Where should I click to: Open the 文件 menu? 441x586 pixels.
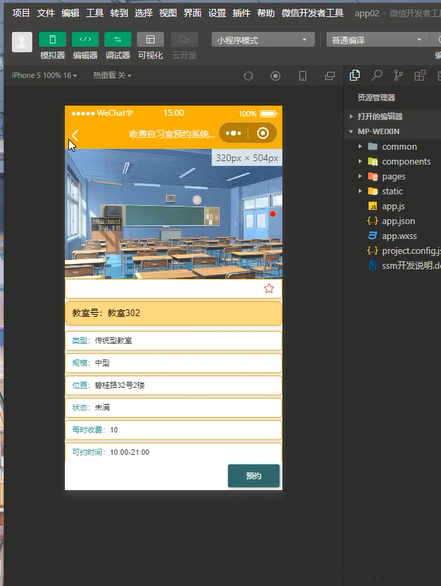pos(46,13)
